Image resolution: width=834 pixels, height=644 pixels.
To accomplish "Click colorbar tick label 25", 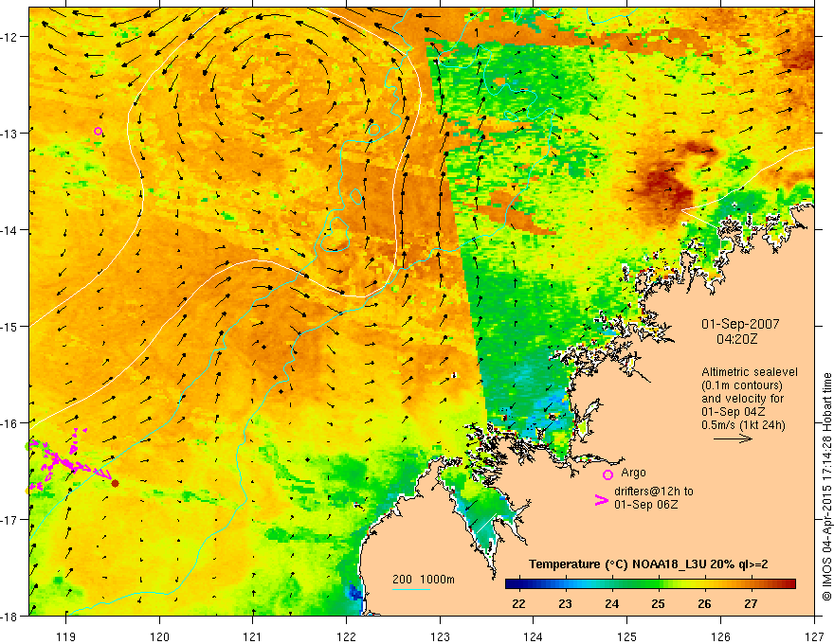I will point(658,603).
